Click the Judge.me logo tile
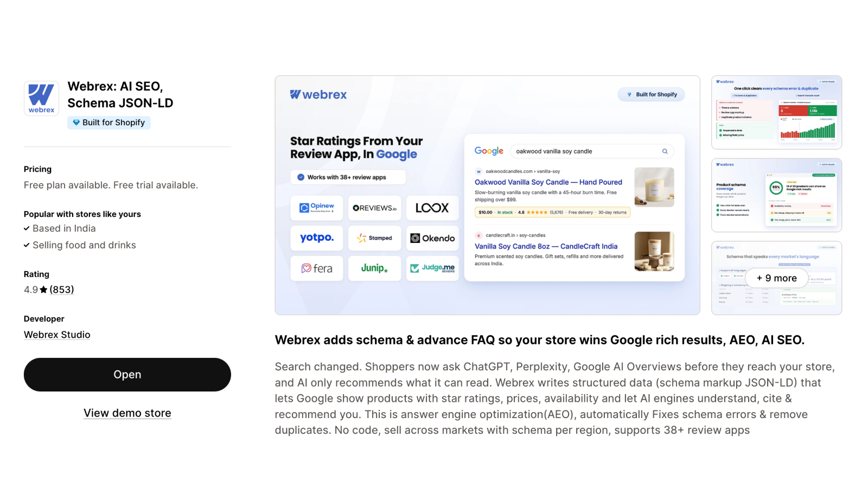Image resolution: width=868 pixels, height=488 pixels. (432, 268)
